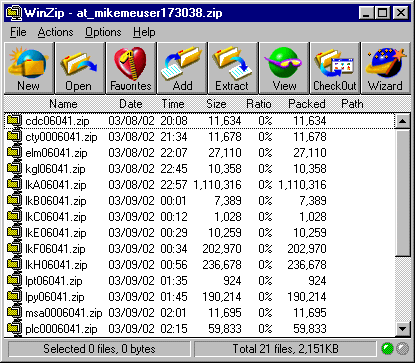Click the View toolbar button
The image size is (415, 363).
pyautogui.click(x=284, y=68)
